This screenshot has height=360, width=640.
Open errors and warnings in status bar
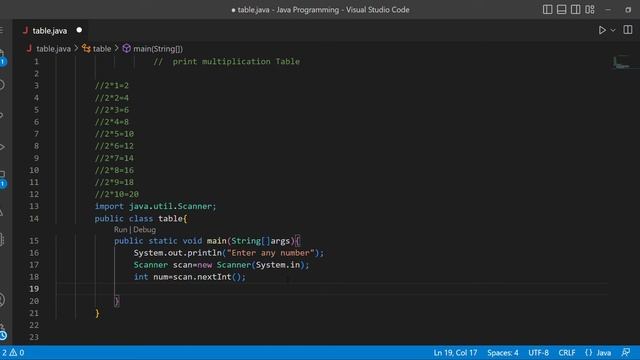coord(13,353)
